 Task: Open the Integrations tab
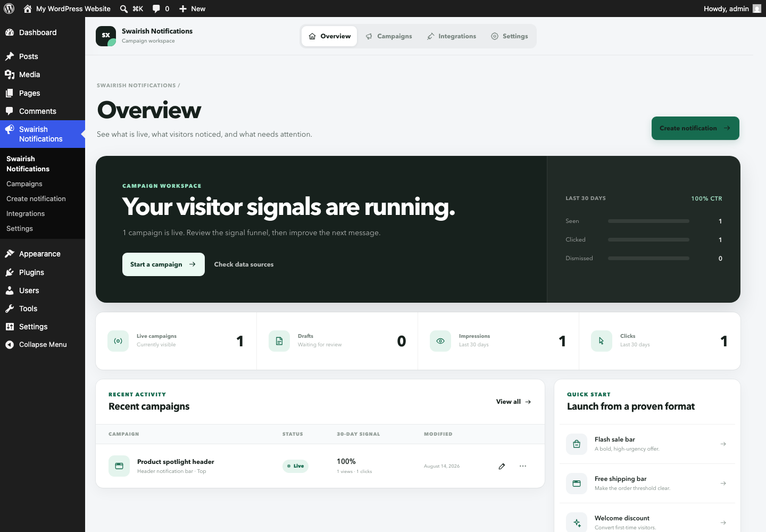click(x=452, y=36)
